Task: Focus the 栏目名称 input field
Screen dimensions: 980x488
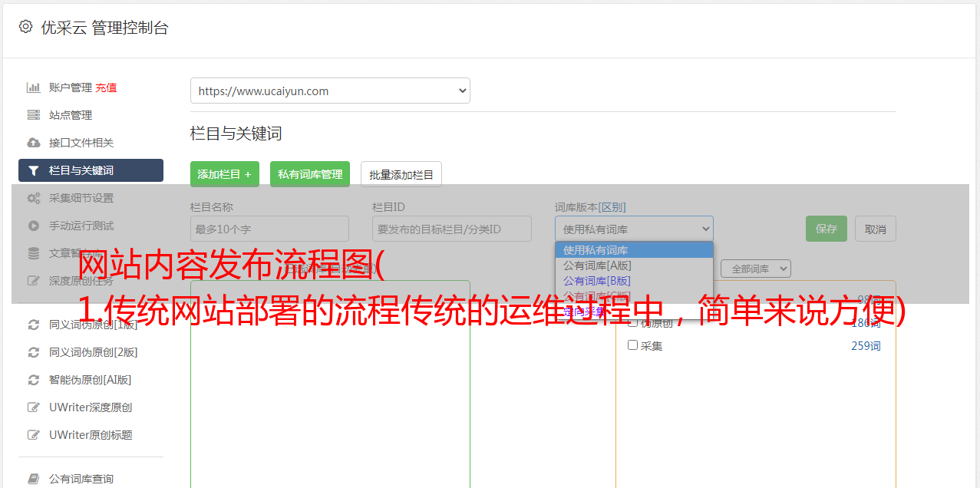Action: point(269,229)
